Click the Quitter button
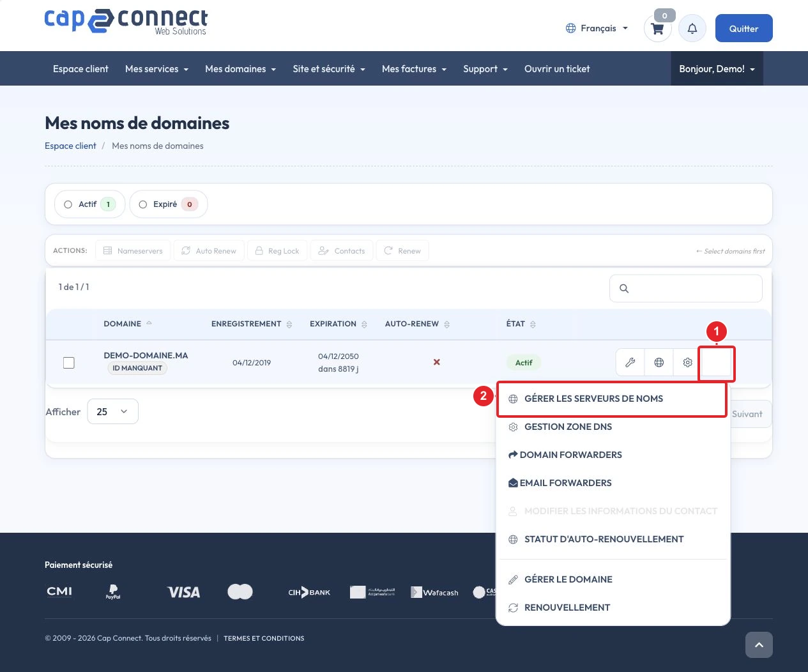 (x=743, y=28)
